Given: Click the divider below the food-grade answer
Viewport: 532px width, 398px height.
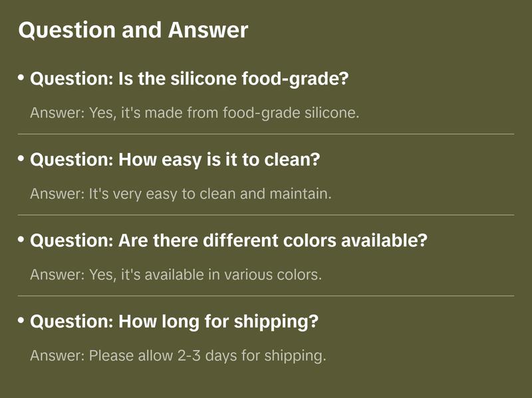Looking at the screenshot, I should coord(266,134).
